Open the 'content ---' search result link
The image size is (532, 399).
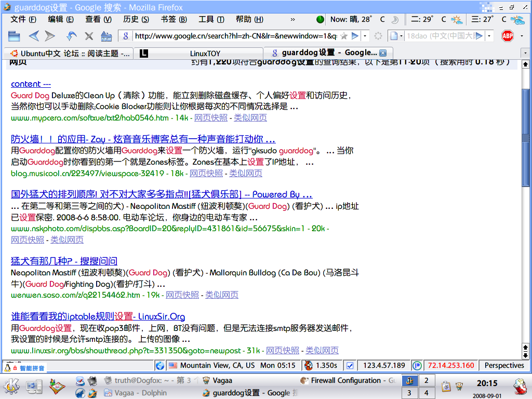[x=31, y=84]
